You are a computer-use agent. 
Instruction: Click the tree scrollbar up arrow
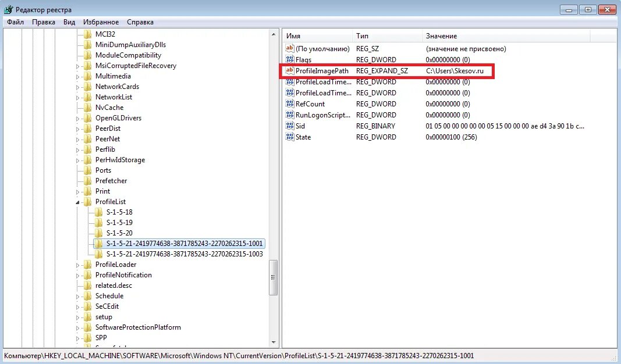pyautogui.click(x=274, y=34)
